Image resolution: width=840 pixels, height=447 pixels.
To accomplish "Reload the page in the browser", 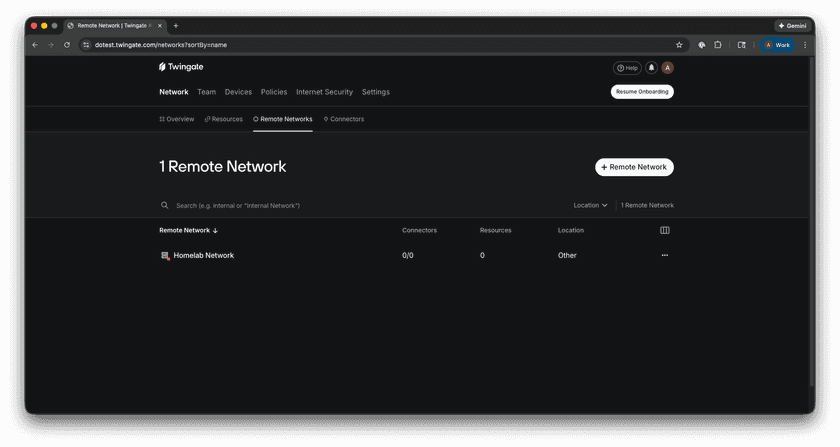I will [67, 45].
